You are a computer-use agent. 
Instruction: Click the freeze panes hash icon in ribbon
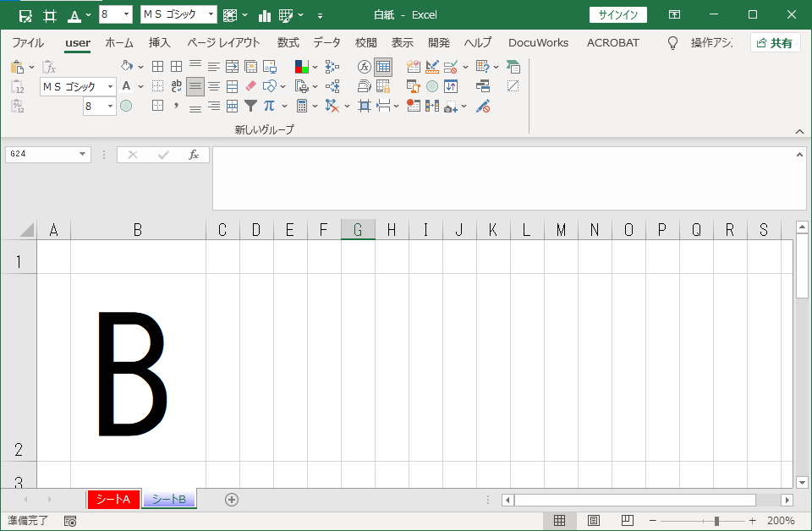[x=365, y=106]
